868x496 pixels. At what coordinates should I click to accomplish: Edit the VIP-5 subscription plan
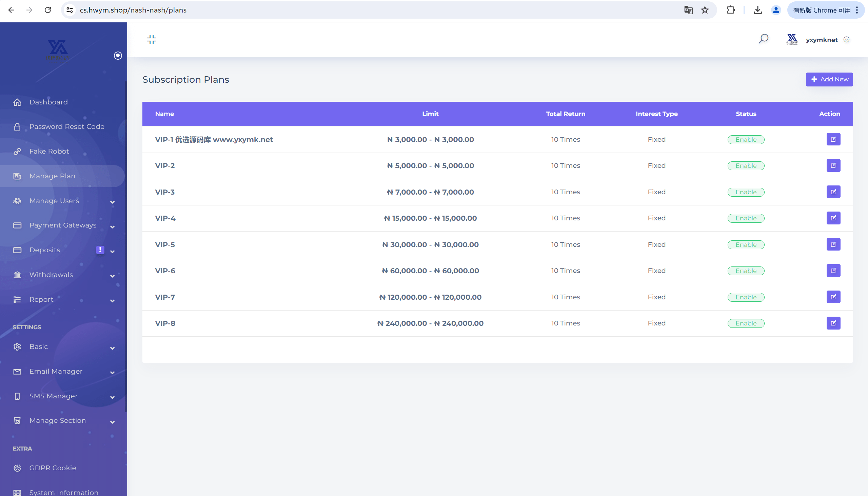point(833,244)
